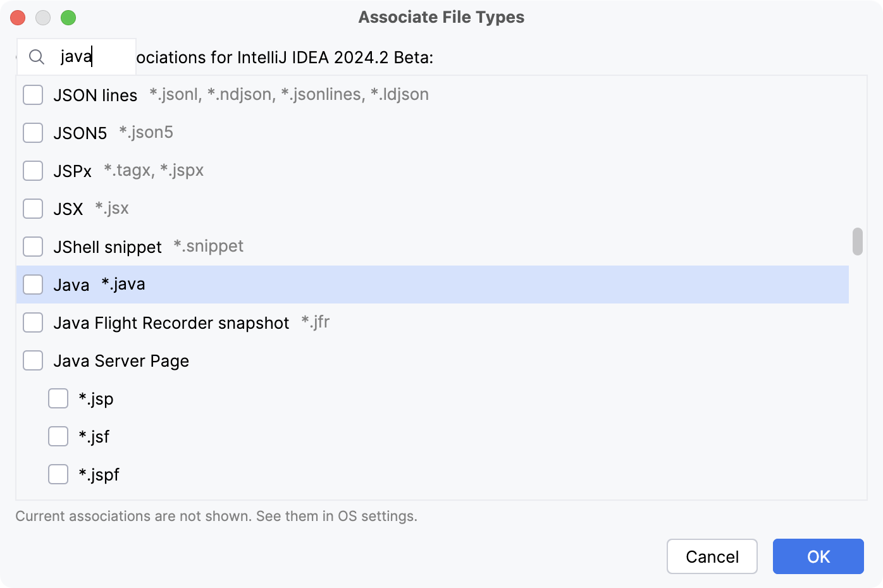Check the JSON5 checkbox
Image resolution: width=883 pixels, height=588 pixels.
[x=33, y=133]
